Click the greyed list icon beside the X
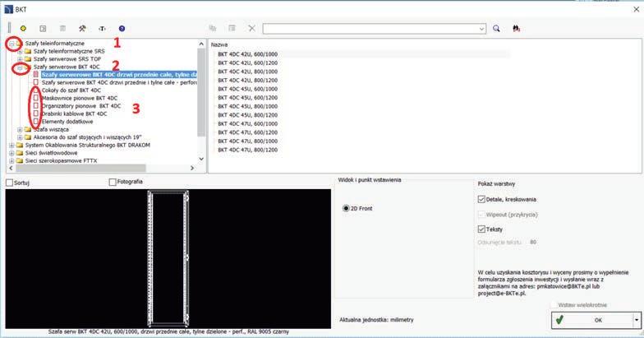This screenshot has width=644, height=338. coord(232,28)
